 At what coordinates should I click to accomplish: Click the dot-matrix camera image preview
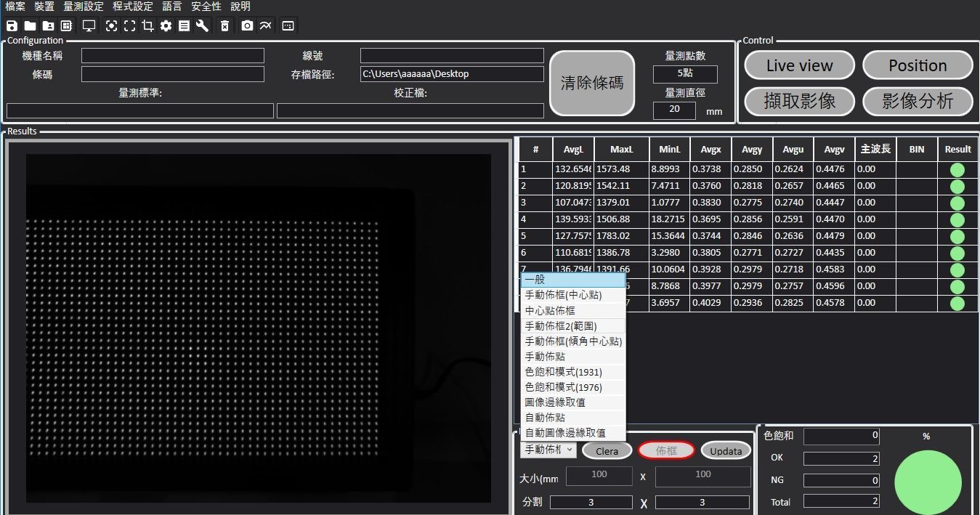tap(259, 328)
